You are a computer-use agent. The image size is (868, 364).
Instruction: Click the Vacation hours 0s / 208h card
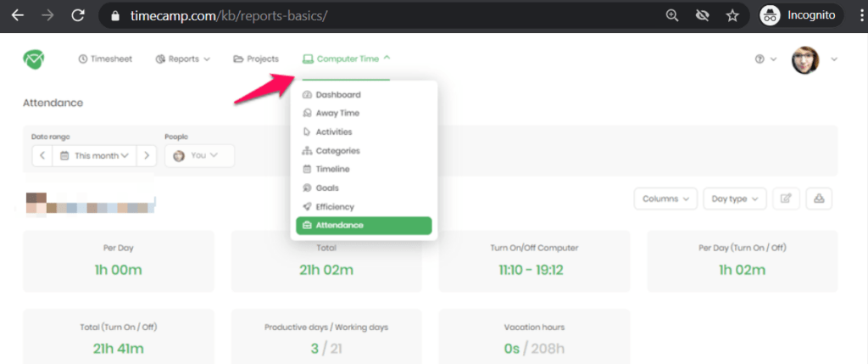[x=534, y=336]
